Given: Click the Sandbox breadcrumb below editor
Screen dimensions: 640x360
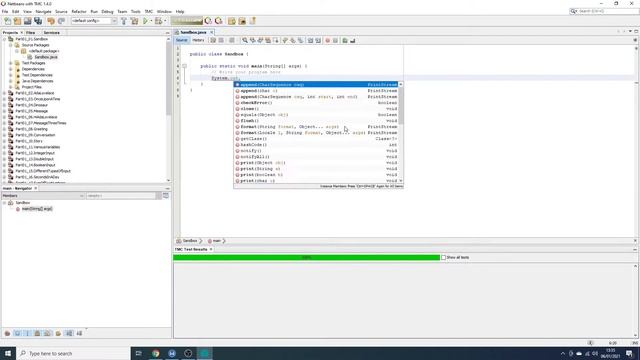Looking at the screenshot, I should coord(190,241).
